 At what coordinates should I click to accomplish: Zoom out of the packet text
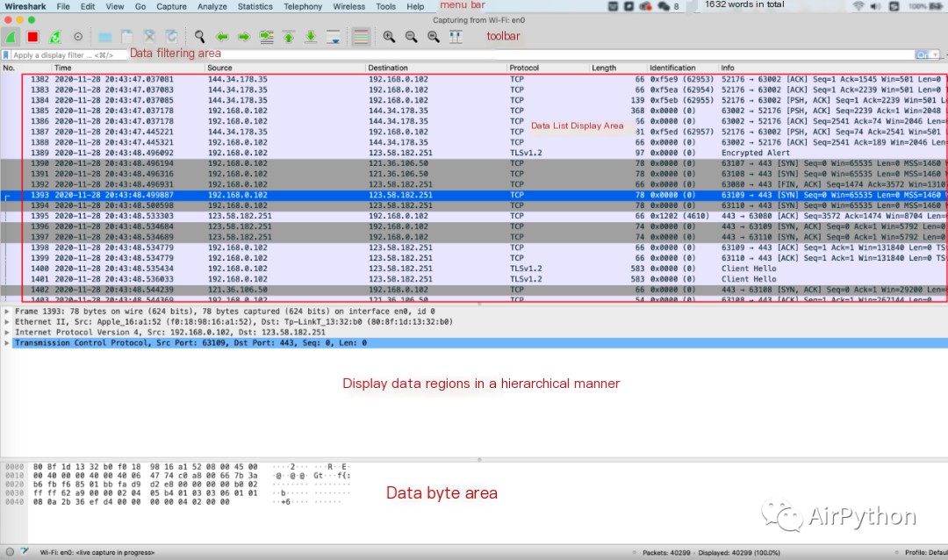pos(411,37)
